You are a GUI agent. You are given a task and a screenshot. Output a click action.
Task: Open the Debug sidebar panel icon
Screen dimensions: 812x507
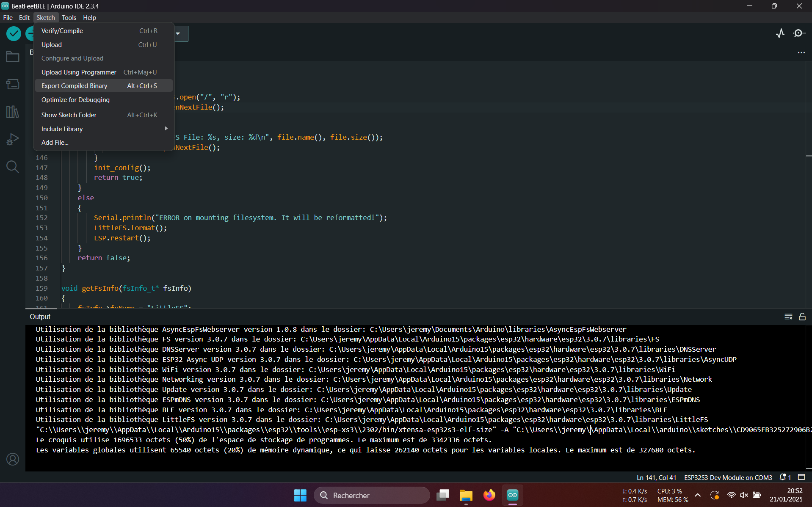pyautogui.click(x=12, y=139)
